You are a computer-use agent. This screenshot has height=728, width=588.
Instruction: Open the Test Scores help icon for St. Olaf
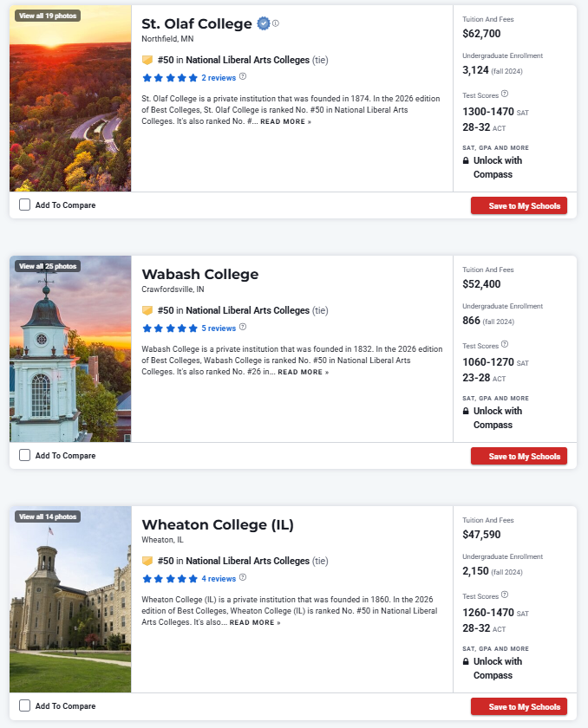click(505, 94)
